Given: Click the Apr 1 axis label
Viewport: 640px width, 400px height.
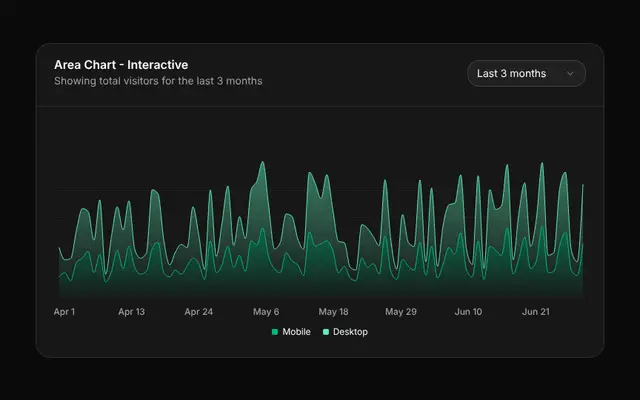Looking at the screenshot, I should 64,312.
